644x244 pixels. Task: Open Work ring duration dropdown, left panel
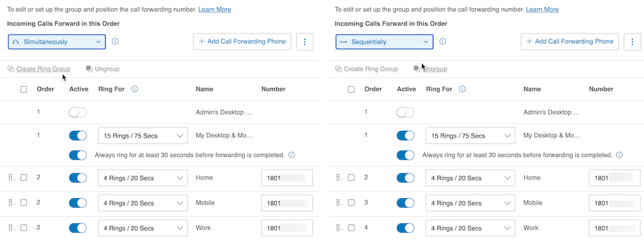pyautogui.click(x=143, y=228)
